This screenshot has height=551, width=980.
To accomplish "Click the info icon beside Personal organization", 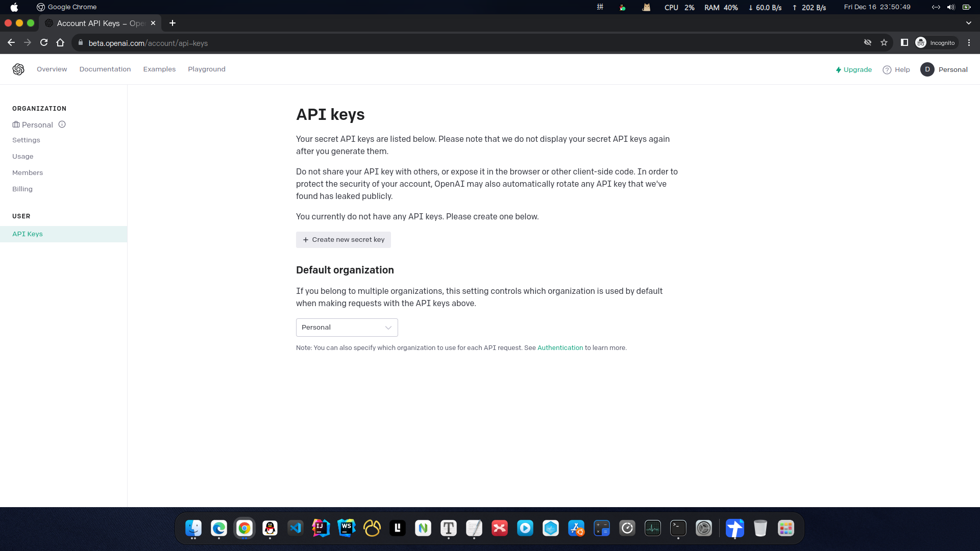I will [62, 124].
